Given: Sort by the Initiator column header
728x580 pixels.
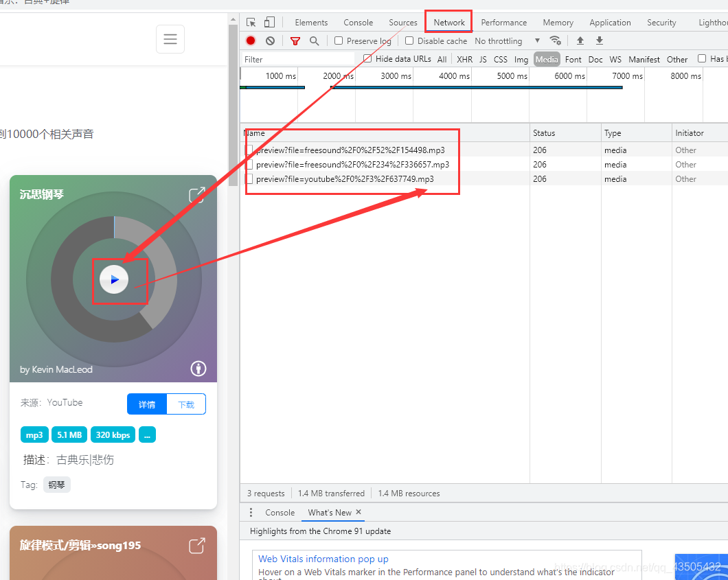Looking at the screenshot, I should (x=700, y=133).
